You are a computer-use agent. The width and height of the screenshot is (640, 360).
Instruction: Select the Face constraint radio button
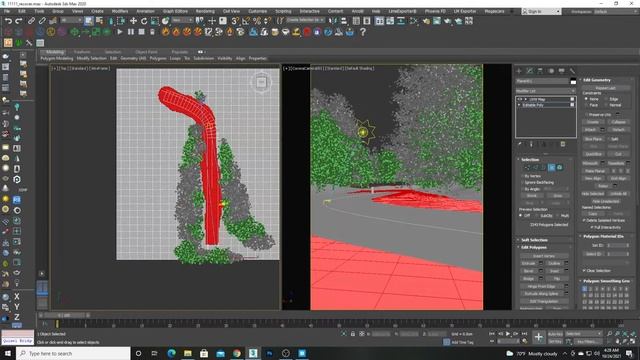coord(587,105)
